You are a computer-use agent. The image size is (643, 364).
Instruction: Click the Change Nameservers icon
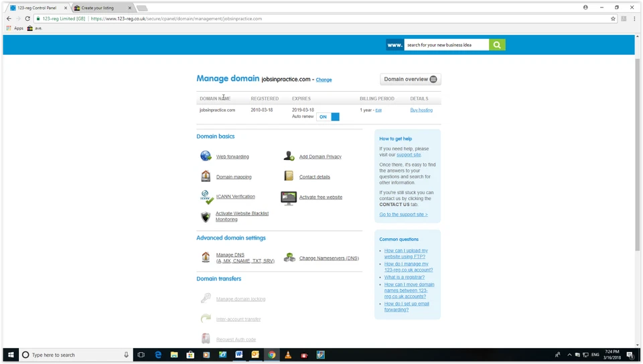[289, 258]
